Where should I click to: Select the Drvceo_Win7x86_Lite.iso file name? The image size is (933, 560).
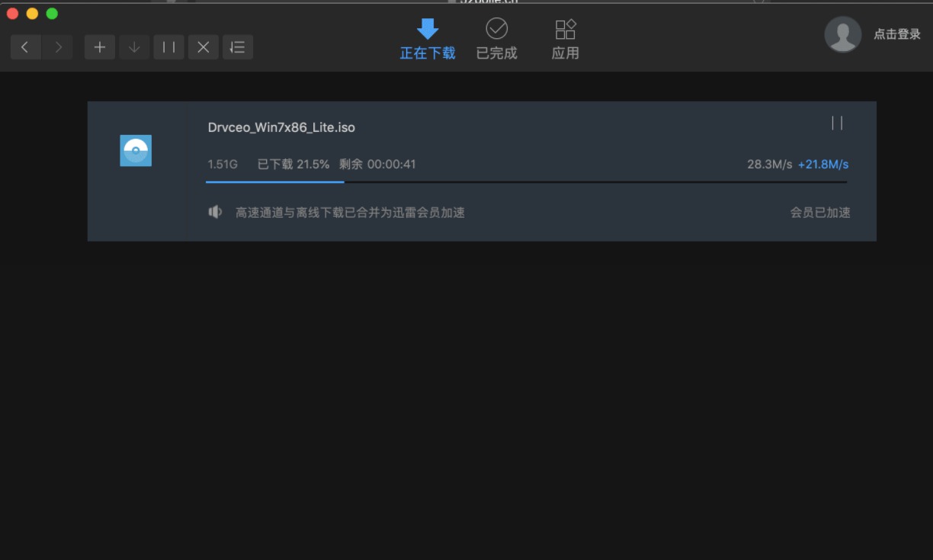[x=281, y=127]
